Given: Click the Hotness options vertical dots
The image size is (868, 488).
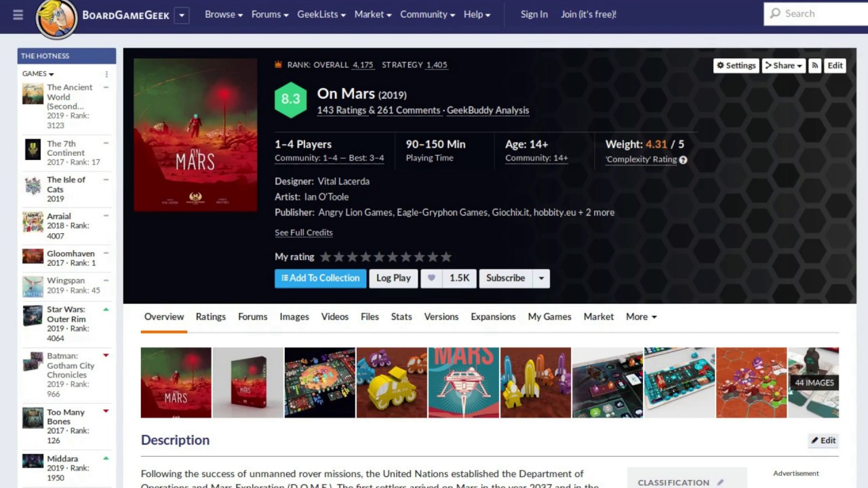Looking at the screenshot, I should (106, 74).
